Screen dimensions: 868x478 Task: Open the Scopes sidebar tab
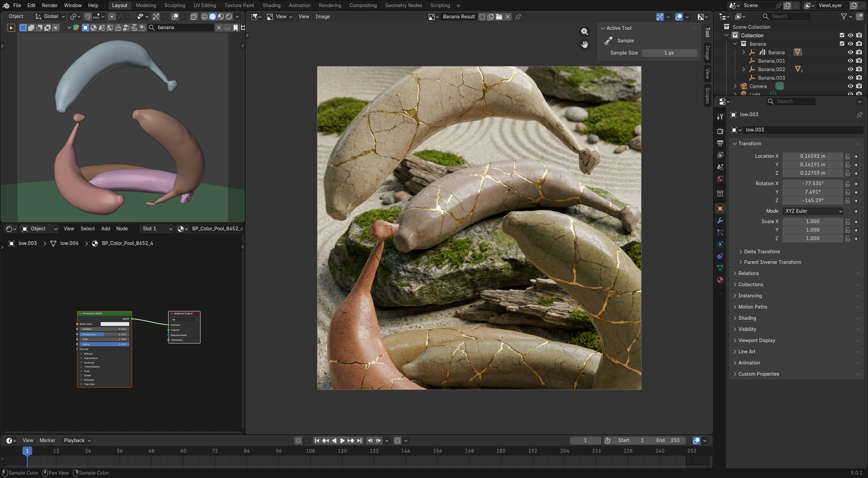click(707, 95)
